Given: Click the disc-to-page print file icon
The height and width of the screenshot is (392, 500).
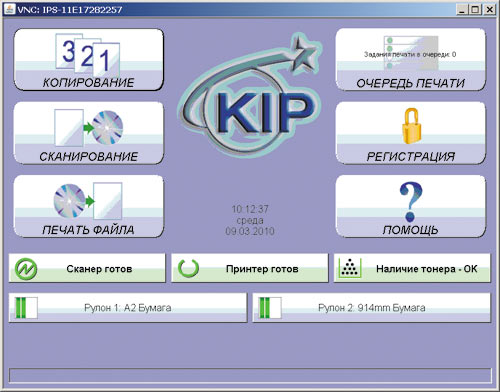Looking at the screenshot, I should pos(88,201).
